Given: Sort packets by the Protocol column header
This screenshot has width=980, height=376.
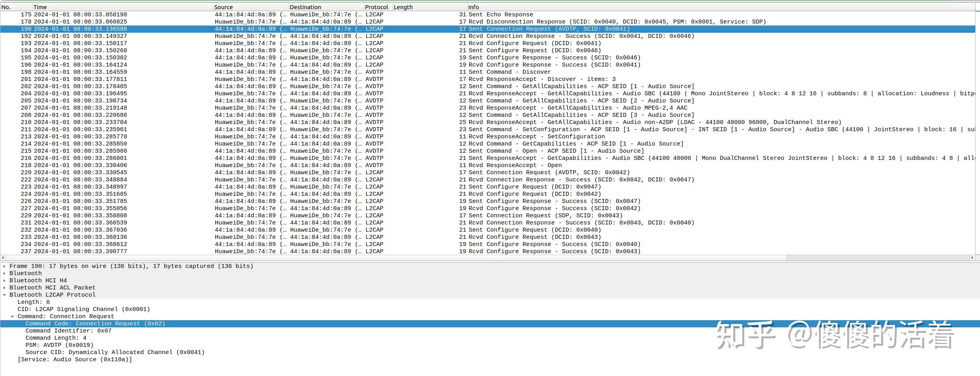Looking at the screenshot, I should tap(378, 7).
